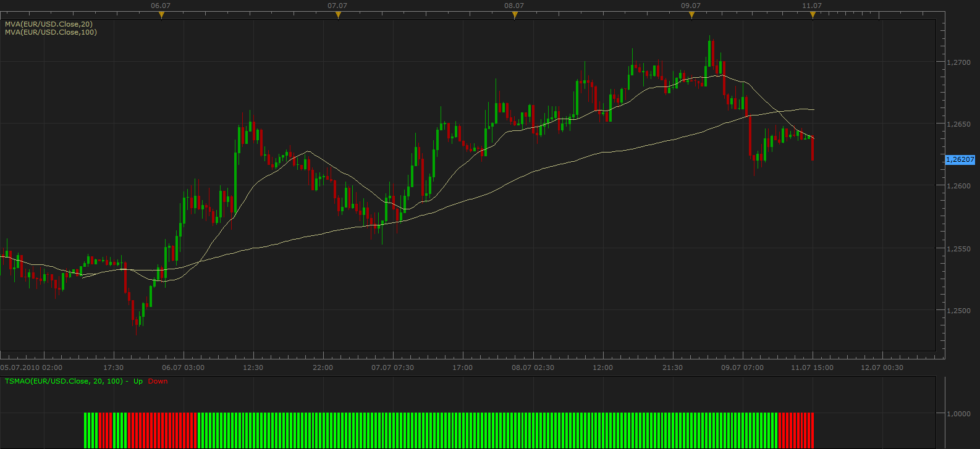980x449 pixels.
Task: Click the 08.07 day marker triangle
Action: (x=515, y=15)
